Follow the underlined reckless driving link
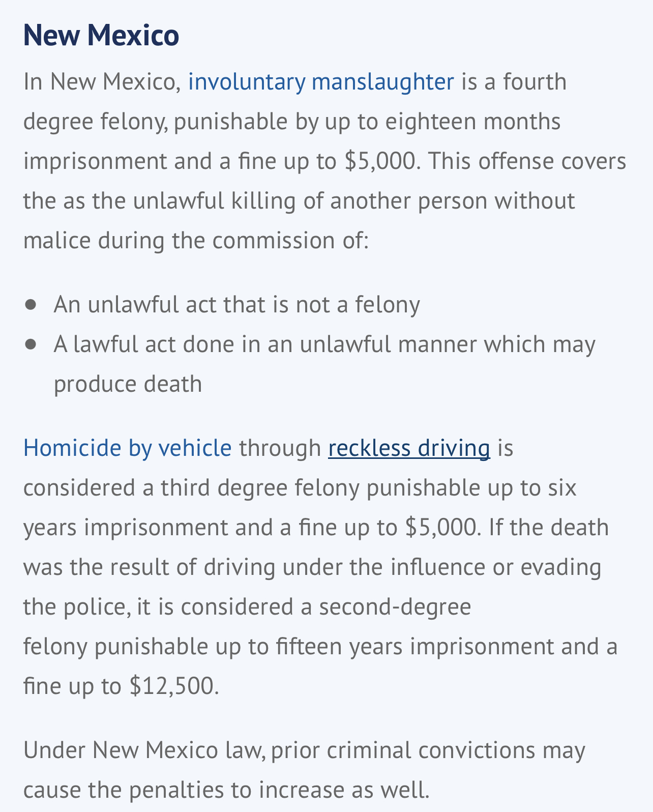Viewport: 653px width, 812px height. point(409,448)
